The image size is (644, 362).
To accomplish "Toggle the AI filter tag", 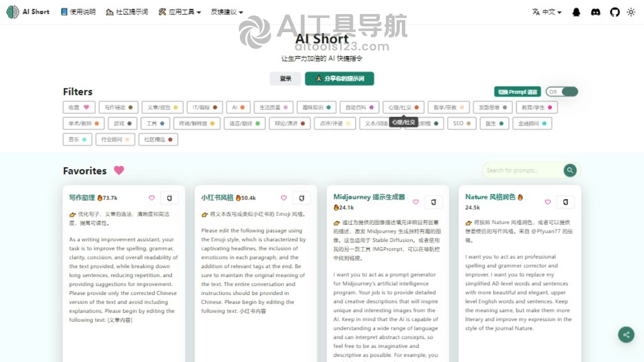I will 238,107.
